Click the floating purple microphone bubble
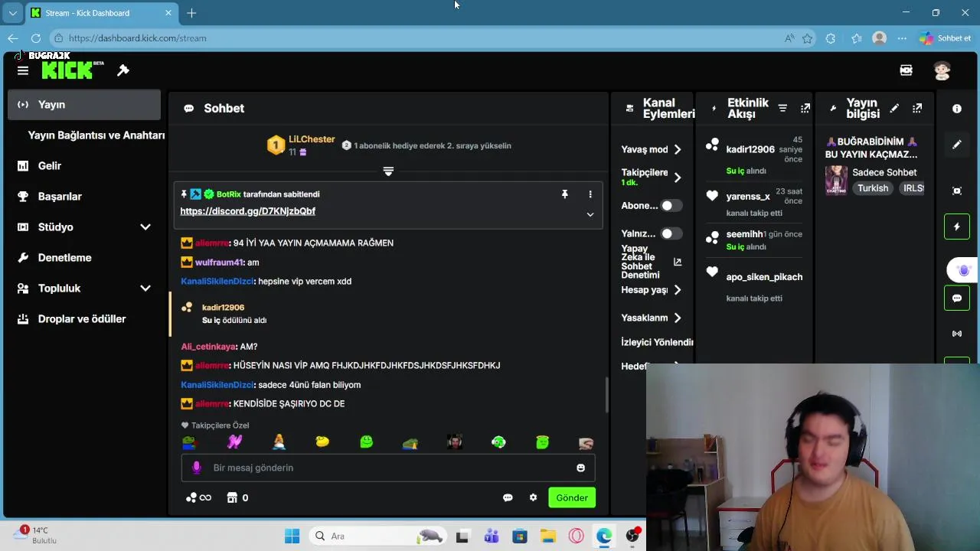 coord(963,270)
